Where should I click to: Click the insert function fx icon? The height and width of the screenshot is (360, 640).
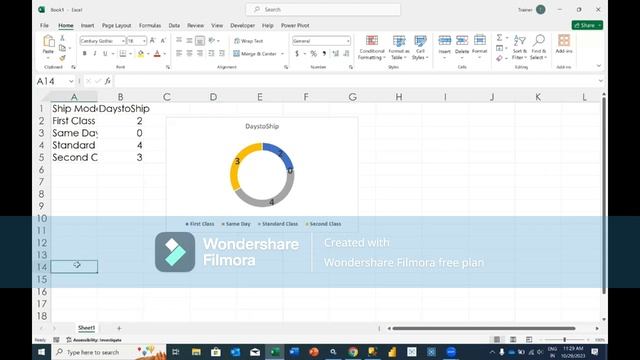[x=108, y=81]
